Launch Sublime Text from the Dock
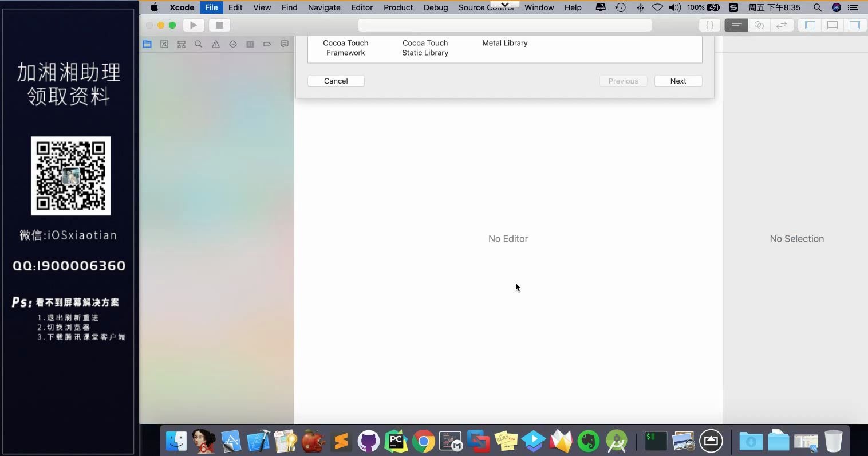 pos(341,441)
